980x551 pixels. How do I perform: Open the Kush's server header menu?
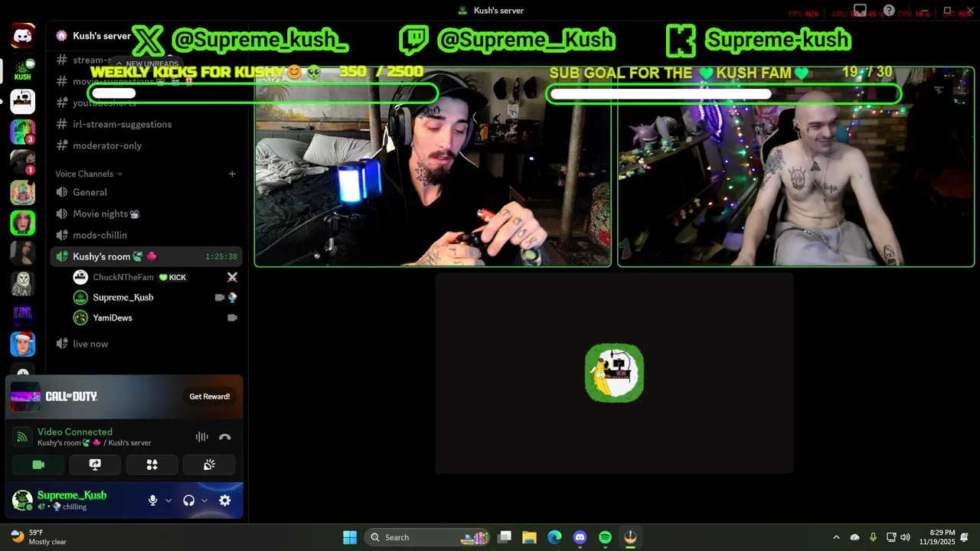tap(102, 36)
